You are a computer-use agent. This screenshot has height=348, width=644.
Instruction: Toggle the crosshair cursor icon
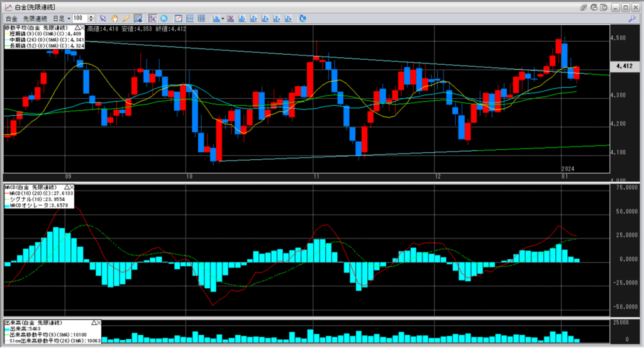click(152, 18)
